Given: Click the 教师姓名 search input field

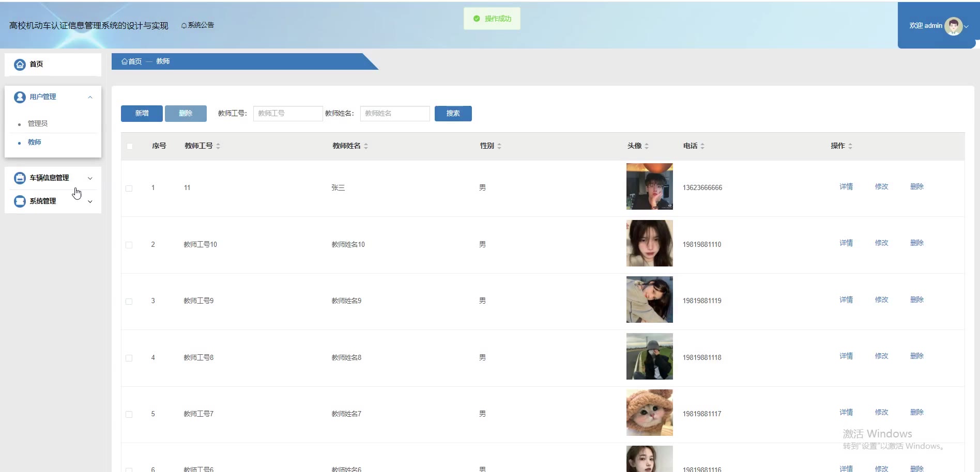Looking at the screenshot, I should click(395, 114).
